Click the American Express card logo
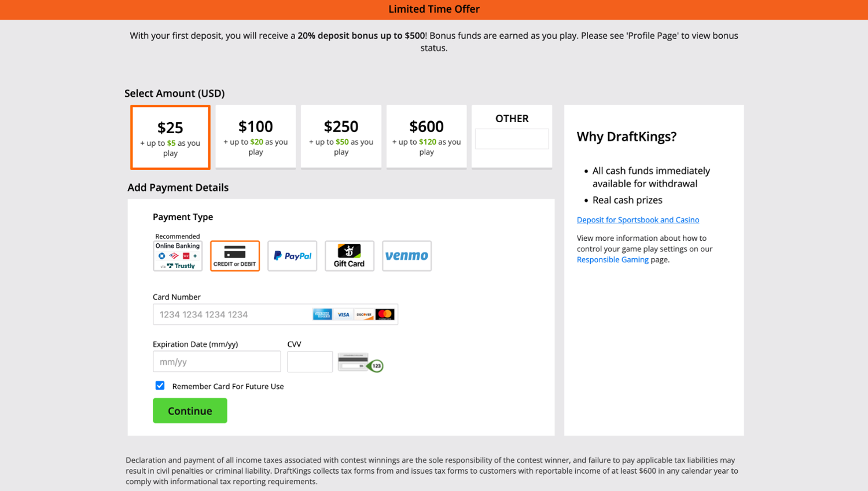Screen dimensions: 868x491 pos(322,314)
